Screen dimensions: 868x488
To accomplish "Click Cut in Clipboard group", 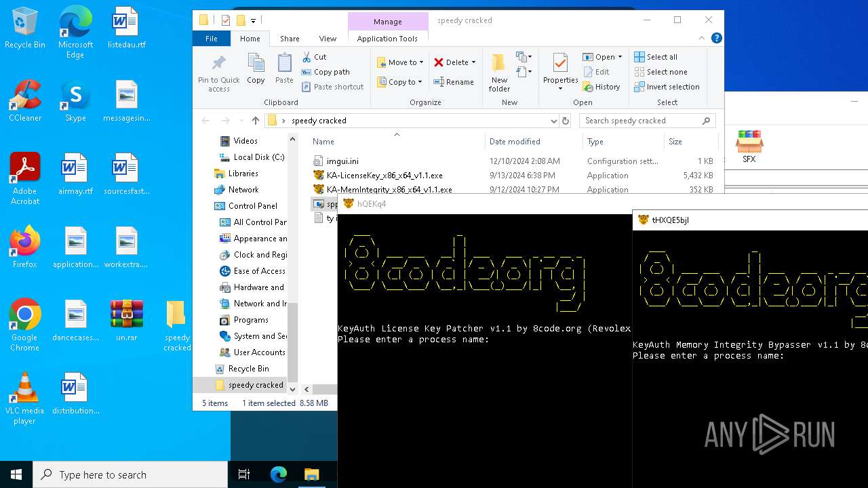I will tap(314, 57).
